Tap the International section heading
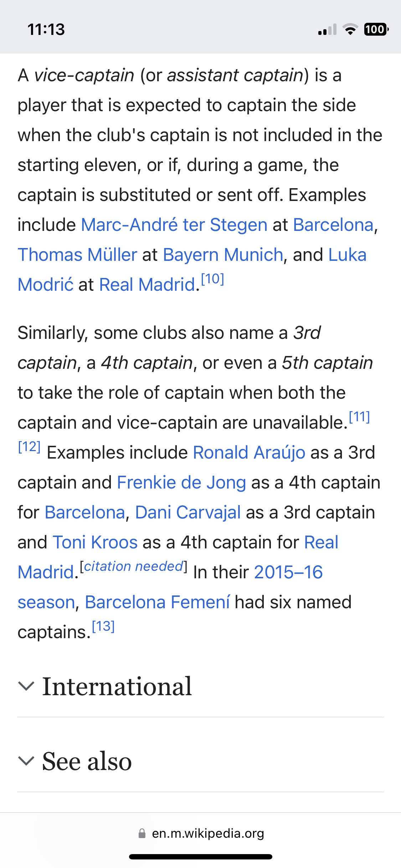The width and height of the screenshot is (401, 868). (117, 686)
